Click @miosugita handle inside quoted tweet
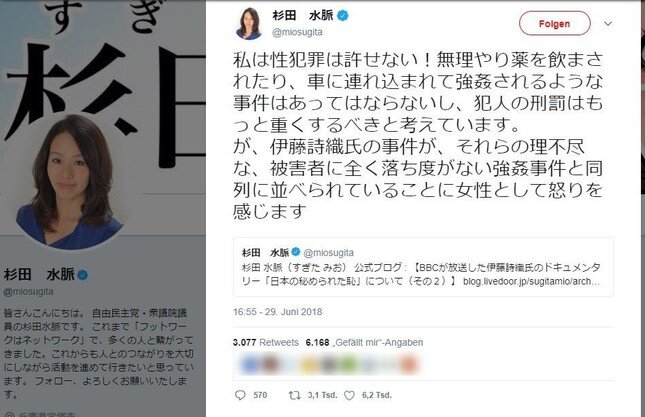 [329, 253]
